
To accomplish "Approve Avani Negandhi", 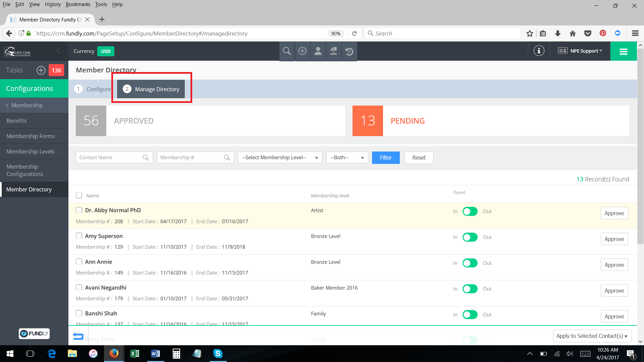I will click(x=614, y=291).
